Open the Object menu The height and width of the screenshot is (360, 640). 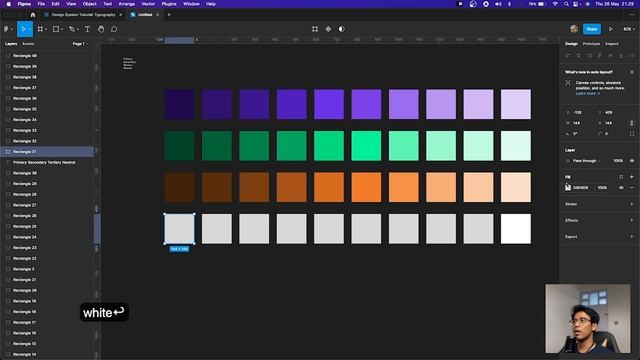pyautogui.click(x=89, y=4)
